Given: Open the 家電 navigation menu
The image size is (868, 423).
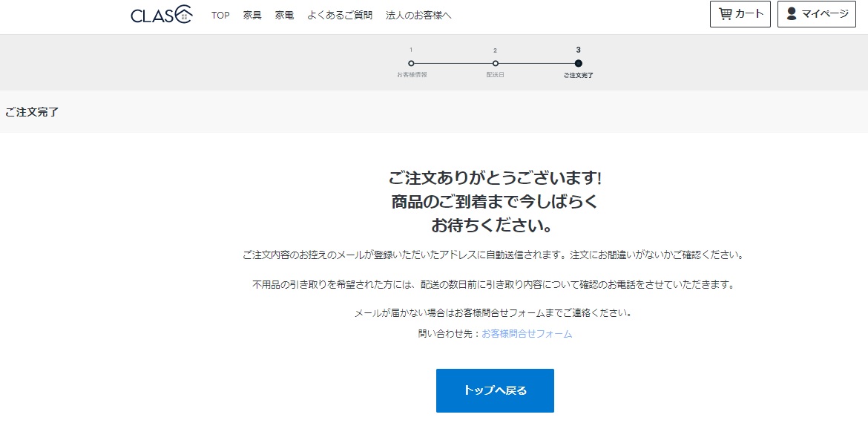Looking at the screenshot, I should click(x=285, y=15).
